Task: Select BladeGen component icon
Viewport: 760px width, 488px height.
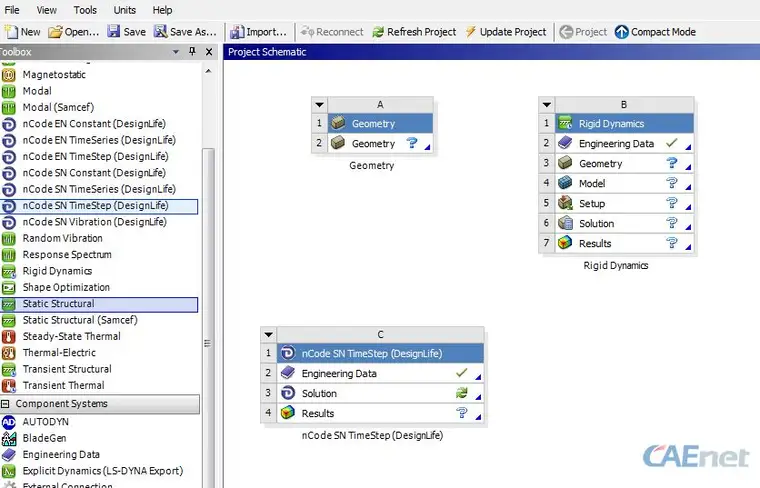Action: tap(9, 438)
